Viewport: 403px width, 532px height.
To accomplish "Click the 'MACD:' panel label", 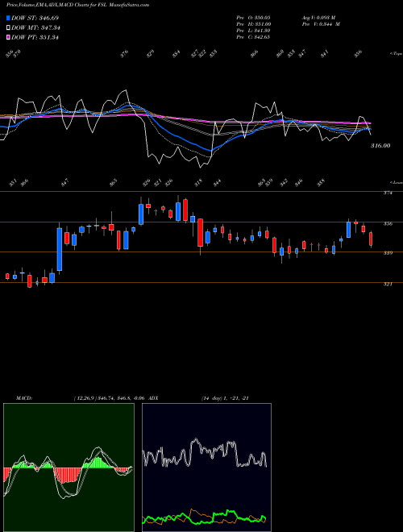I will [x=24, y=398].
